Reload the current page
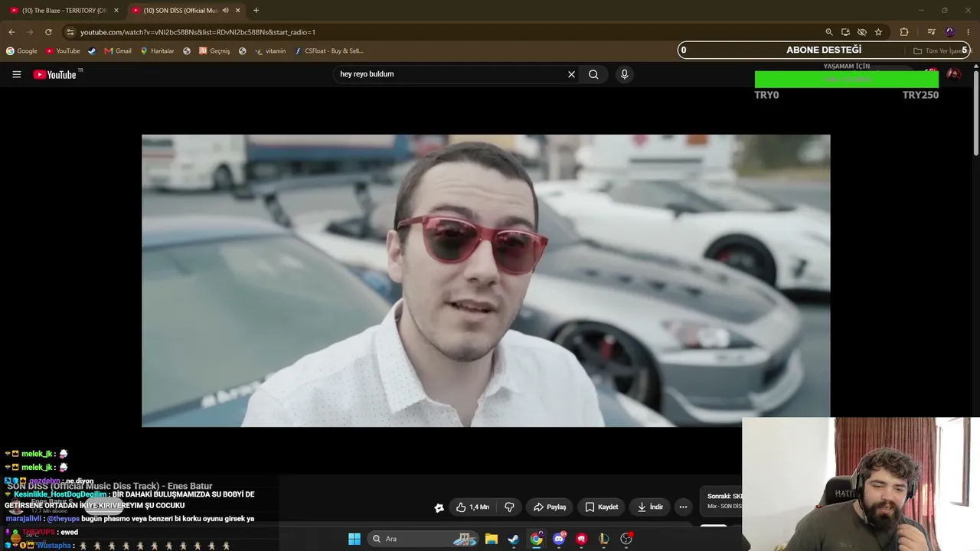 (x=48, y=32)
